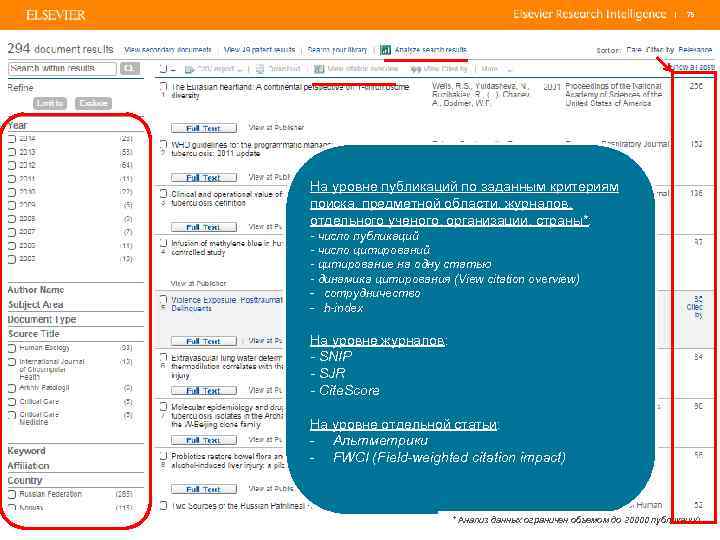Click Full Text for the Eurasian heartland article
Image resolution: width=720 pixels, height=540 pixels.
204,128
